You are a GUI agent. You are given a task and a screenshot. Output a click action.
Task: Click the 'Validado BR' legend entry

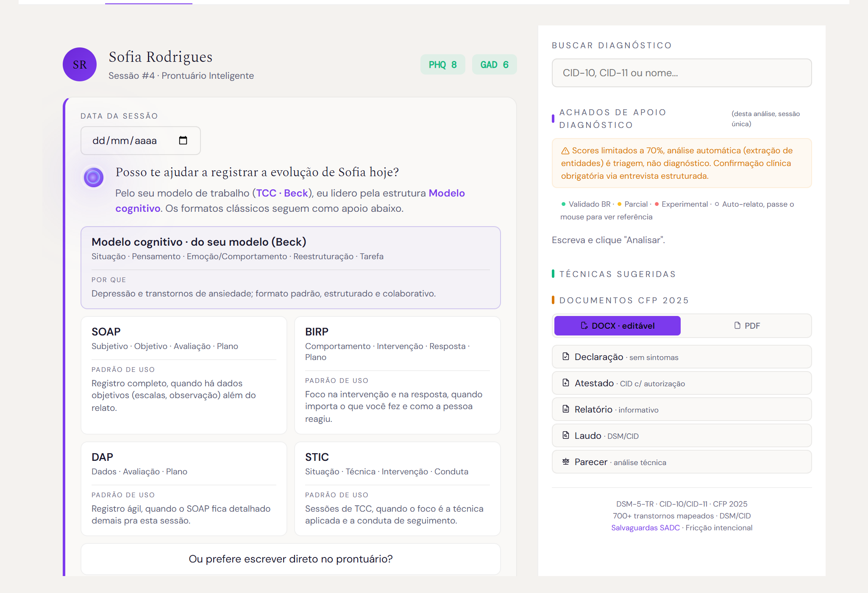pos(586,204)
